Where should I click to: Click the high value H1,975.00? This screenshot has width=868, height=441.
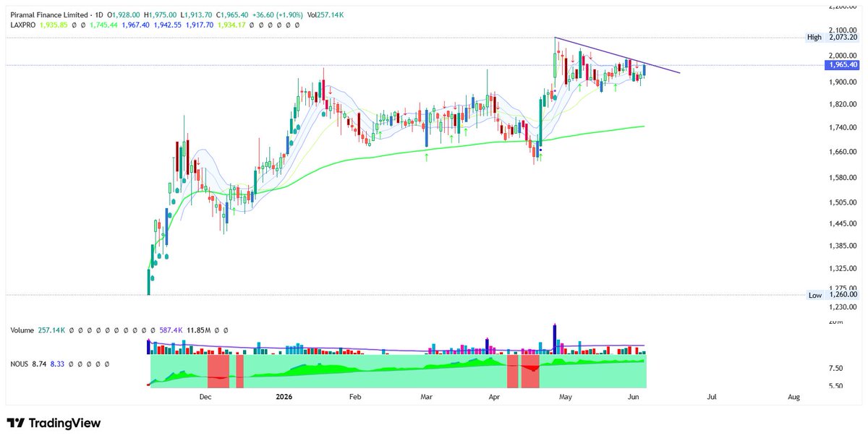click(x=161, y=14)
